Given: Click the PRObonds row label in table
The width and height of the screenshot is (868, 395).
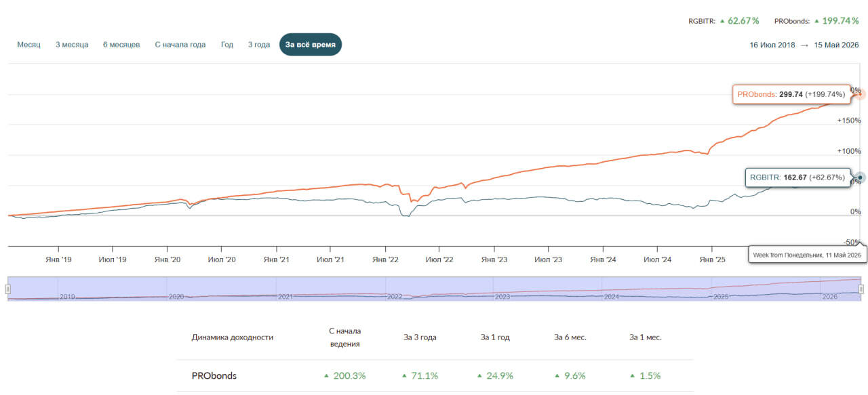Looking at the screenshot, I should coord(214,375).
